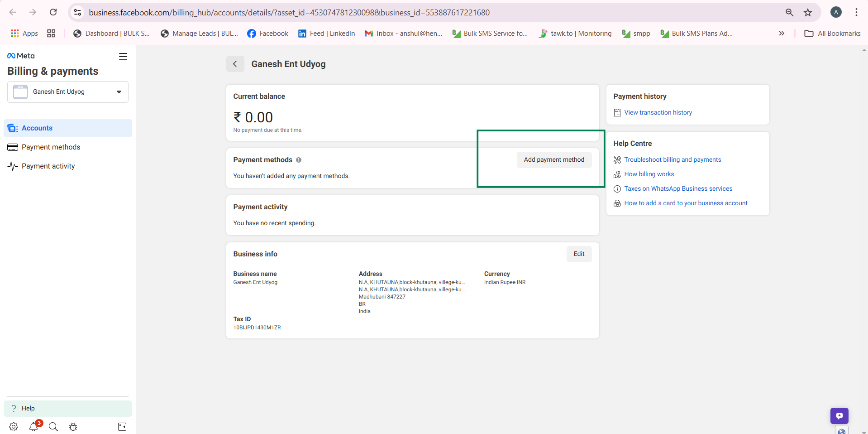Screen dimensions: 868x434
Task: Go back using the arrow beside Ganesh Ent Udyog
Action: point(235,64)
